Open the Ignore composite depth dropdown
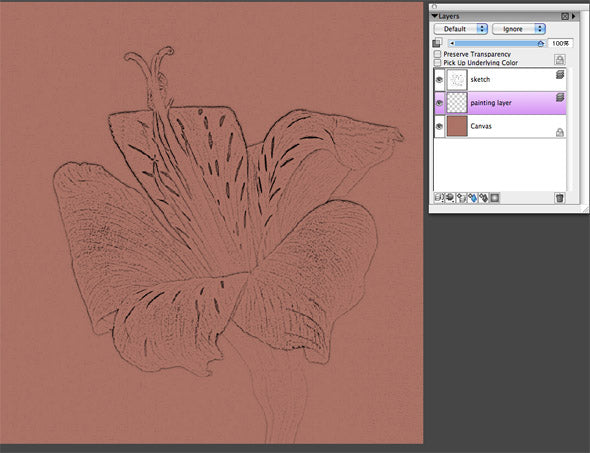This screenshot has height=453, width=590. (x=519, y=29)
